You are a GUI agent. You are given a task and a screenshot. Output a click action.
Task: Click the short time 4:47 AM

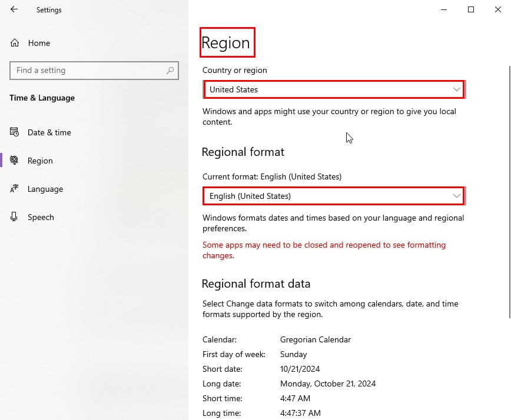pyautogui.click(x=296, y=398)
